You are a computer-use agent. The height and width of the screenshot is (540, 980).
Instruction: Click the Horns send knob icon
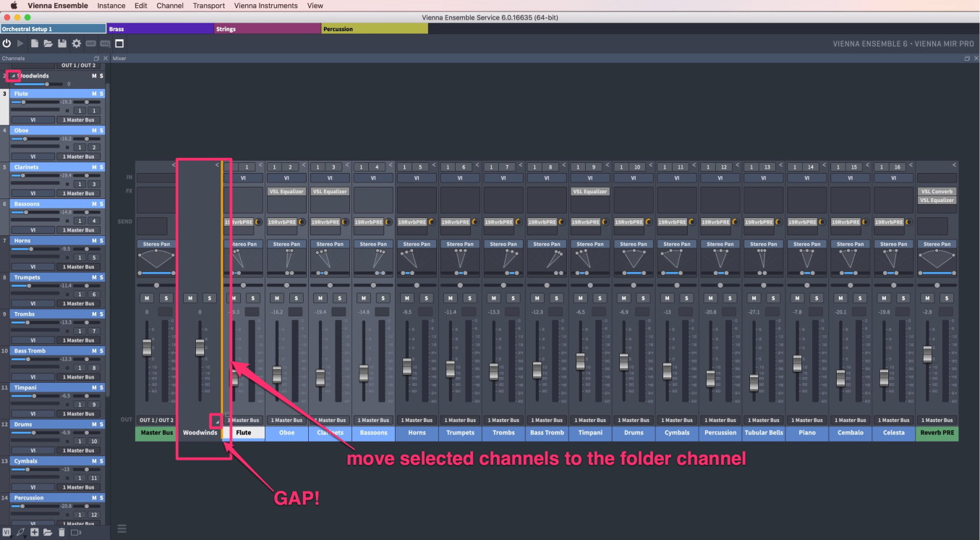[x=432, y=222]
